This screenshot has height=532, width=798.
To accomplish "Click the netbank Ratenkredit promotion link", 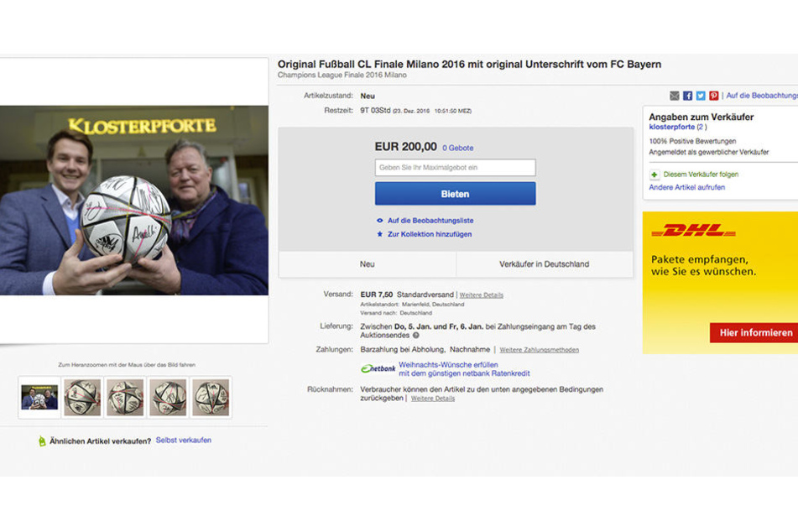I will [464, 369].
